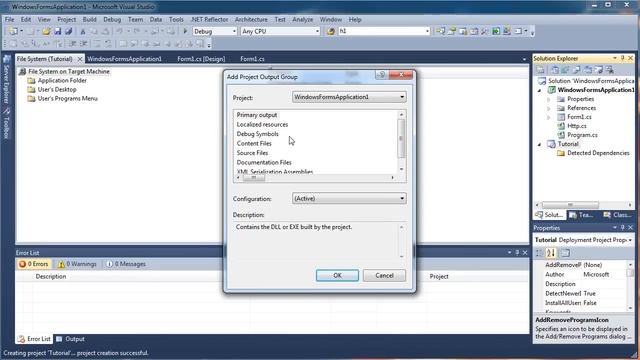Close the File System (Tutorial) tab
This screenshot has width=640, height=360.
[x=80, y=59]
